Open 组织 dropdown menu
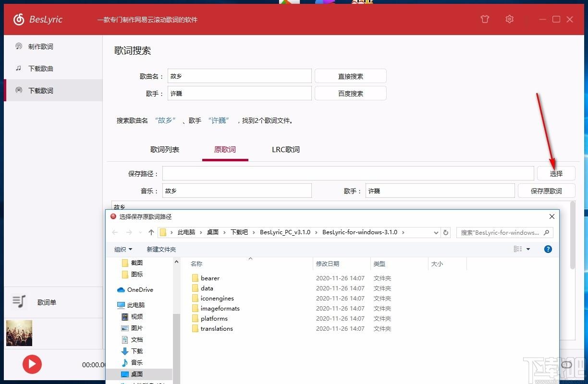This screenshot has height=384, width=588. 123,249
